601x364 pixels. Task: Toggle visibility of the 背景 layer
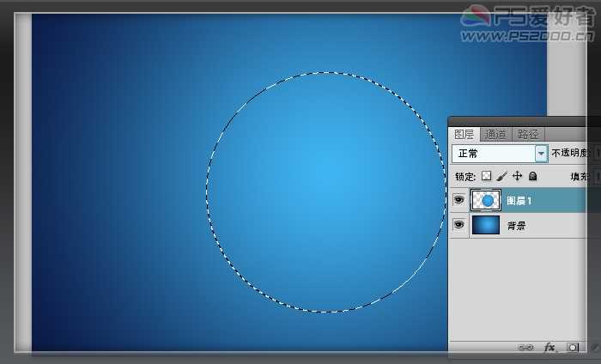459,225
